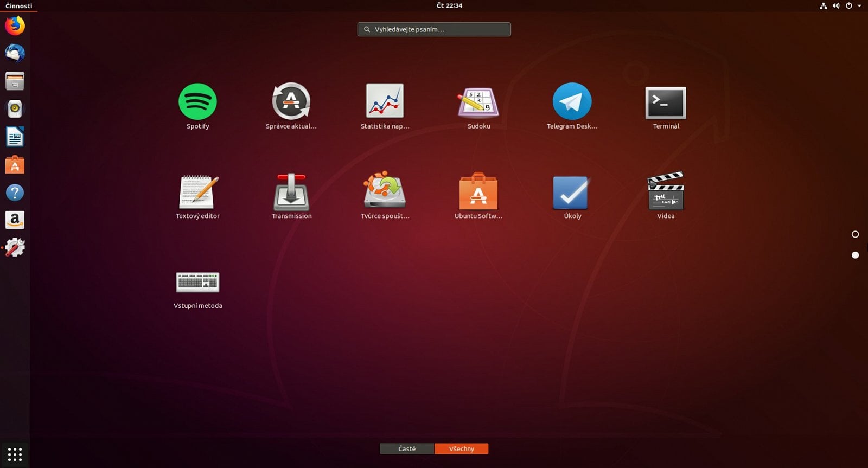Open the Videa player app

point(666,191)
